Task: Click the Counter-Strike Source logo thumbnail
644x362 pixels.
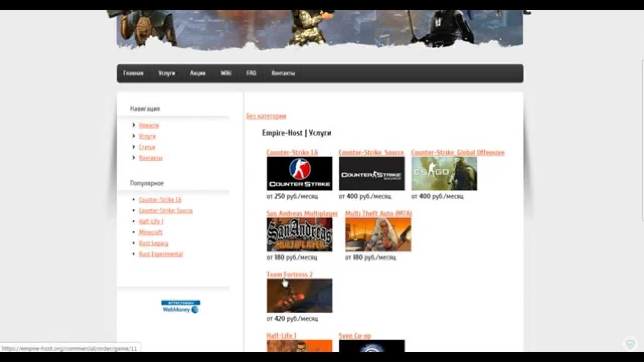Action: 372,173
